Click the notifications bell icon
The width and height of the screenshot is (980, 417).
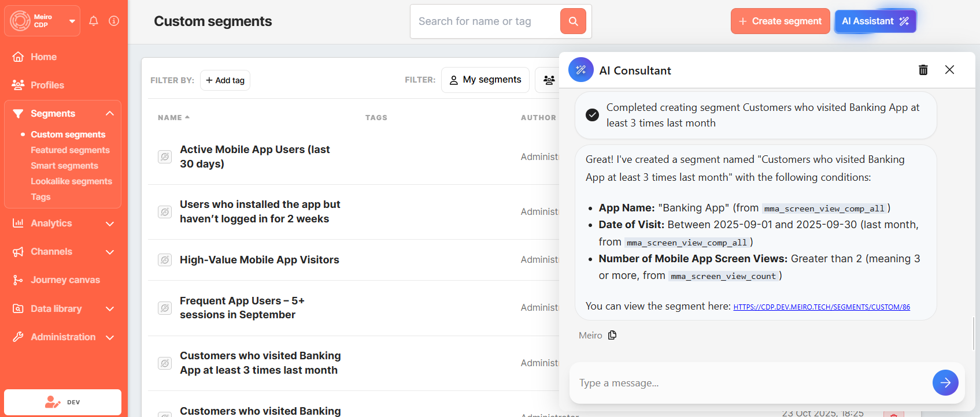(x=94, y=21)
